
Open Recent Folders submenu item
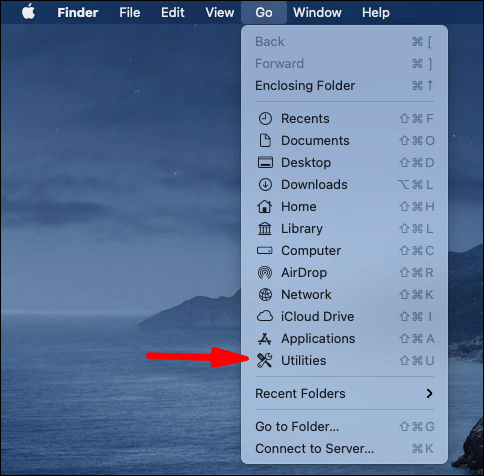coord(344,394)
